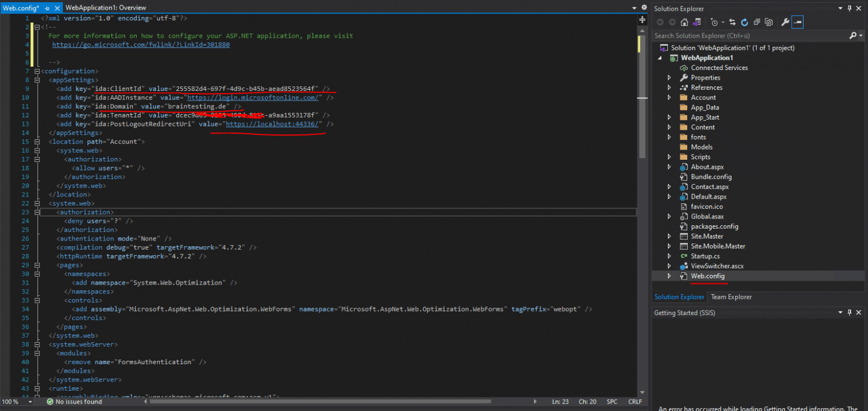Click Collapse All icon in Solution Explorer
Viewport: 868px width, 411px height.
tap(757, 23)
